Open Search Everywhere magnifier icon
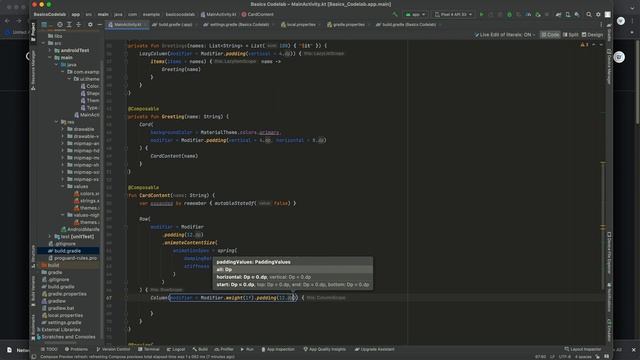Image resolution: width=640 pixels, height=360 pixels. click(589, 14)
